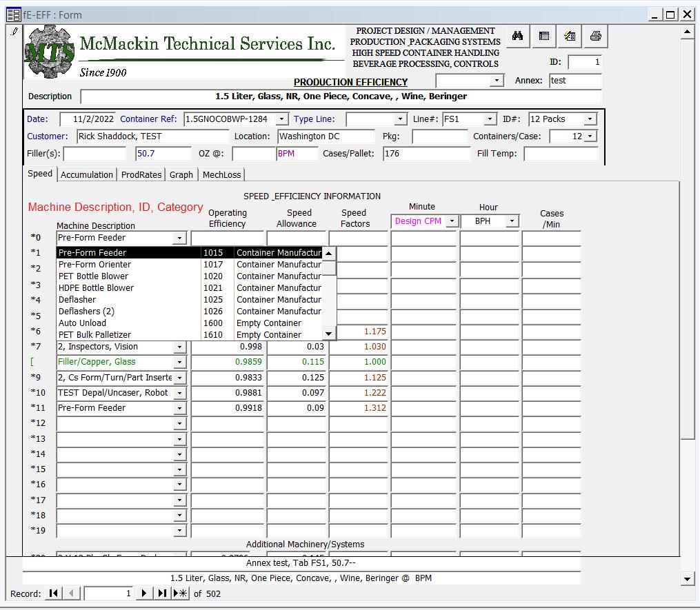Image resolution: width=700 pixels, height=610 pixels.
Task: Go to next record navigation icon
Action: click(143, 593)
